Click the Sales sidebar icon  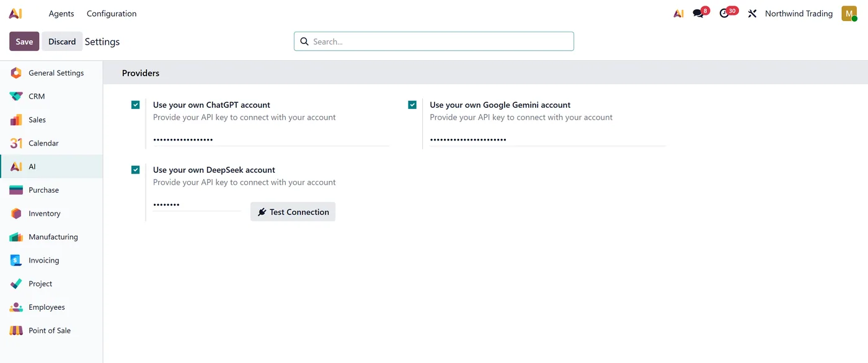tap(16, 120)
